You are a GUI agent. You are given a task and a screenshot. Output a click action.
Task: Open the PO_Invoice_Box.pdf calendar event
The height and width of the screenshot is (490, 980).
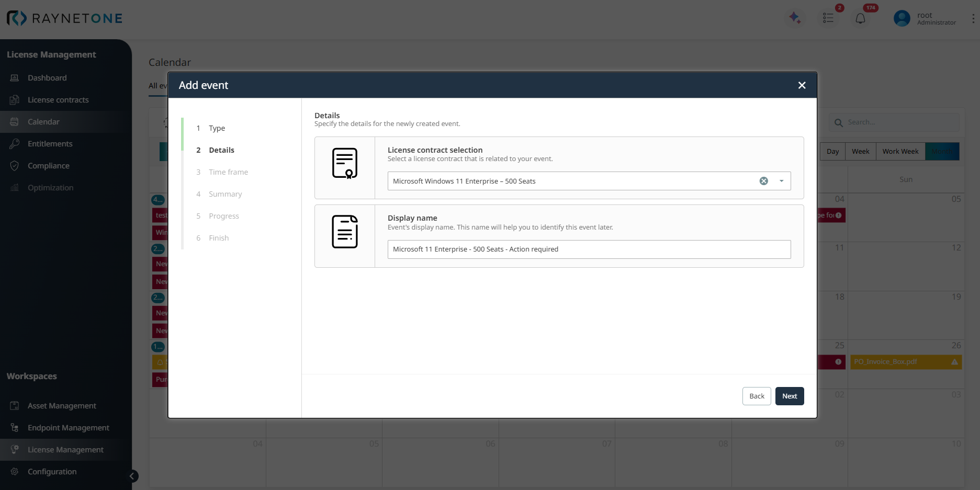[x=906, y=362]
